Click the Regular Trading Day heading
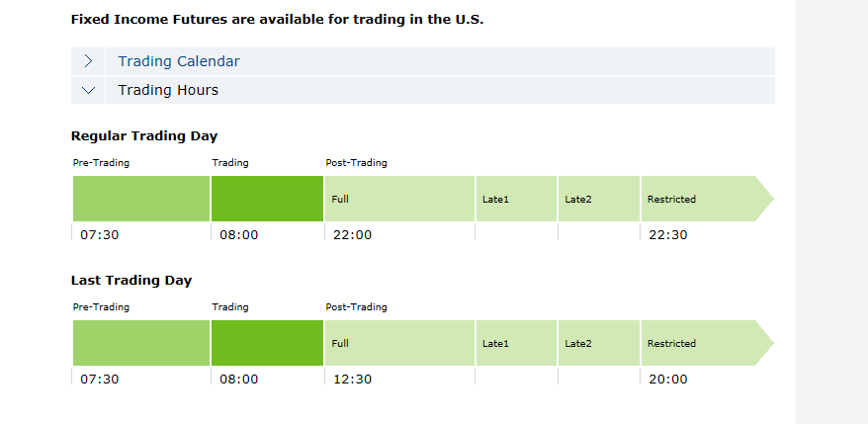This screenshot has height=424, width=868. (x=144, y=136)
